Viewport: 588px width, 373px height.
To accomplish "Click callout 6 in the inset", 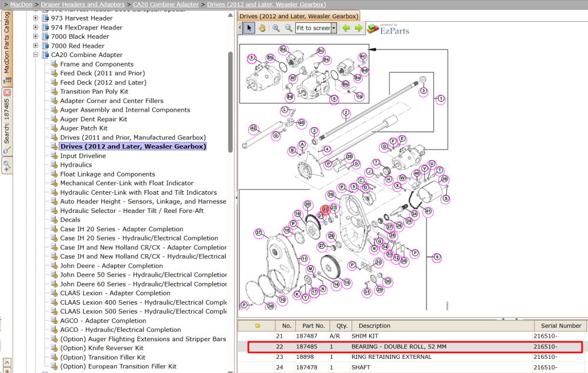I will pyautogui.click(x=334, y=99).
